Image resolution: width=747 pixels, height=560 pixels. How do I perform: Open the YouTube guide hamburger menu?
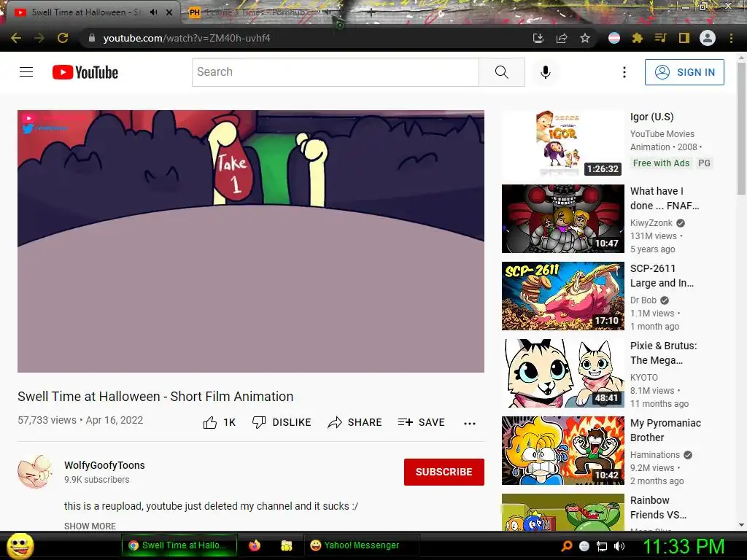26,72
